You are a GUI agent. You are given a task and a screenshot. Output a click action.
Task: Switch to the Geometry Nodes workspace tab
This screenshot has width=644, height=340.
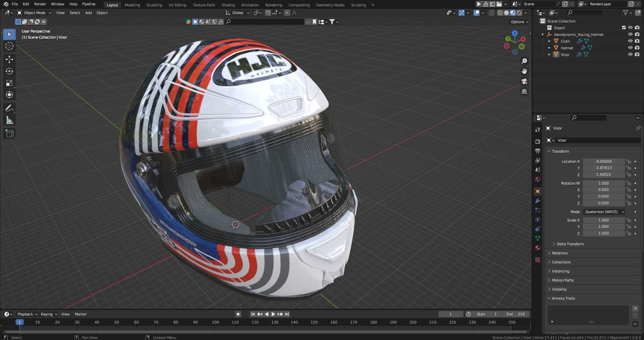[x=330, y=5]
